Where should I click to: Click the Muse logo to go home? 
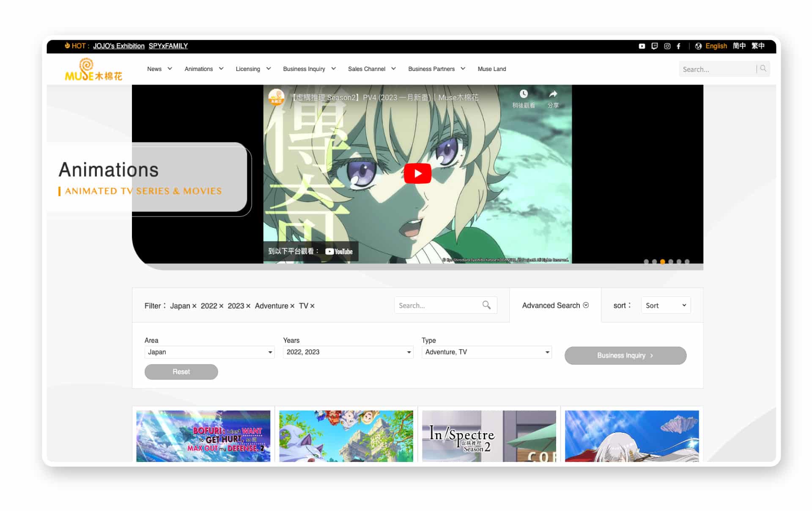click(93, 69)
